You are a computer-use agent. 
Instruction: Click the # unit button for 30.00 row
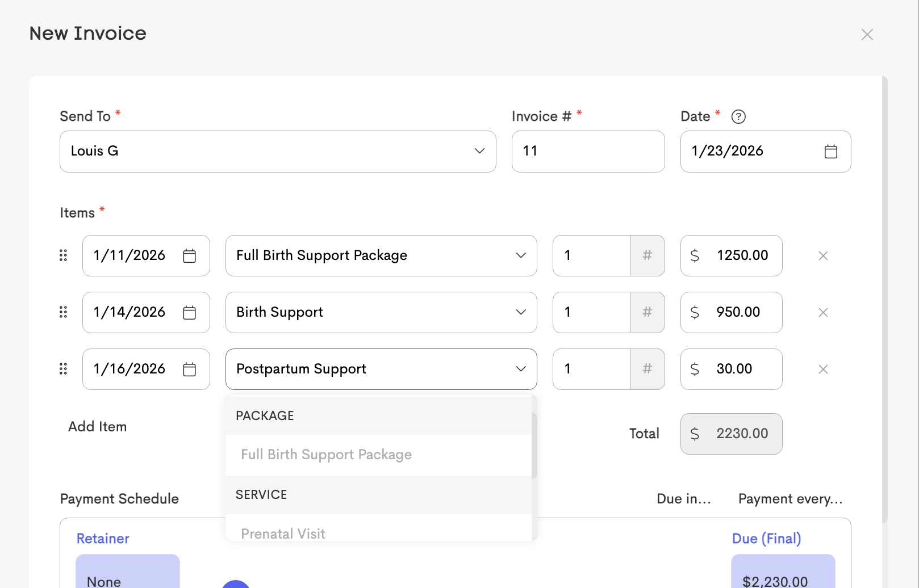(647, 369)
